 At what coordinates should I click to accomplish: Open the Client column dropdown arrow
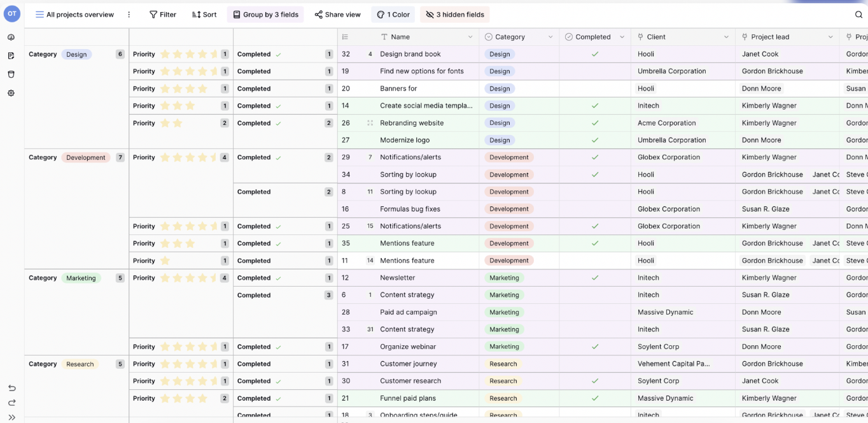(726, 37)
